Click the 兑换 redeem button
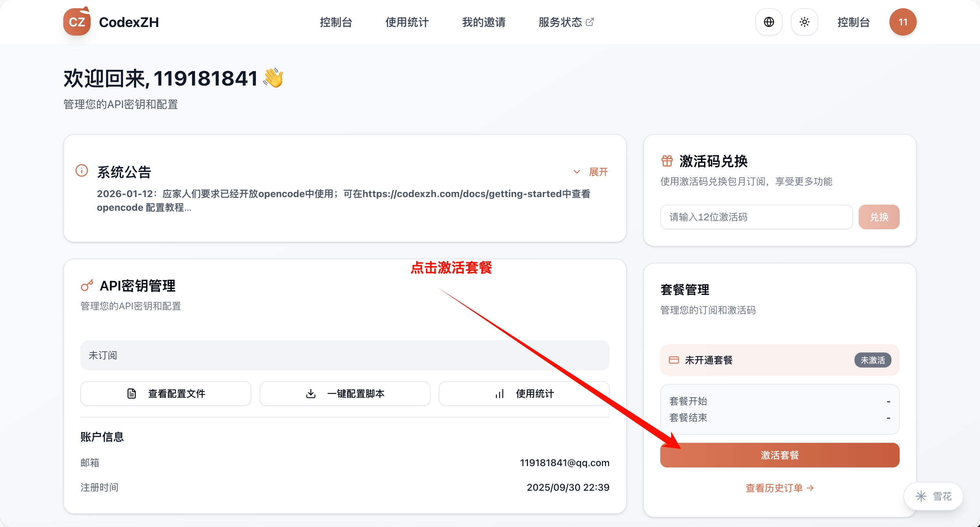 click(878, 217)
